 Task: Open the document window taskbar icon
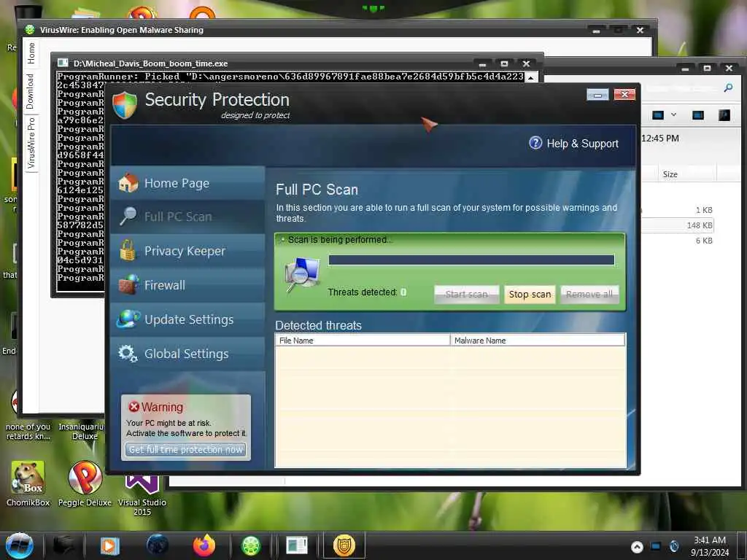(297, 545)
